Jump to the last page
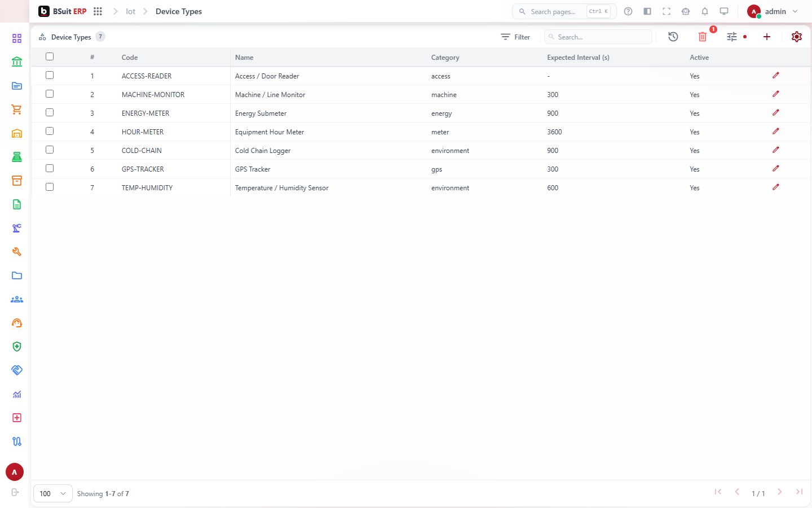Viewport: 812px width, 508px height. pos(799,492)
